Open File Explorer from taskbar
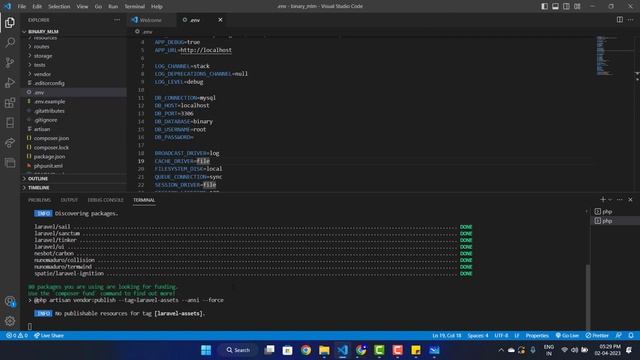Screen dimensions: 640x360 point(324,350)
